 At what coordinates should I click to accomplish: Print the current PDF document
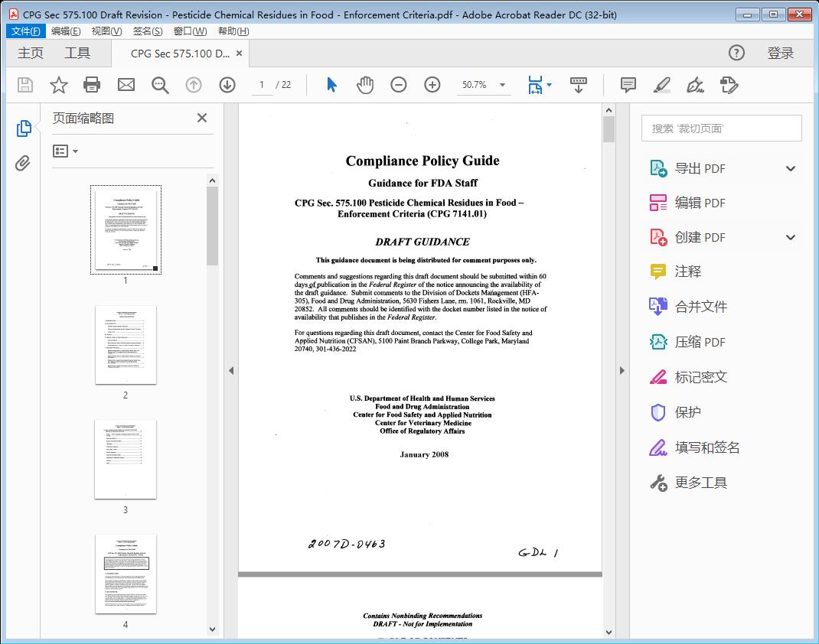(92, 85)
